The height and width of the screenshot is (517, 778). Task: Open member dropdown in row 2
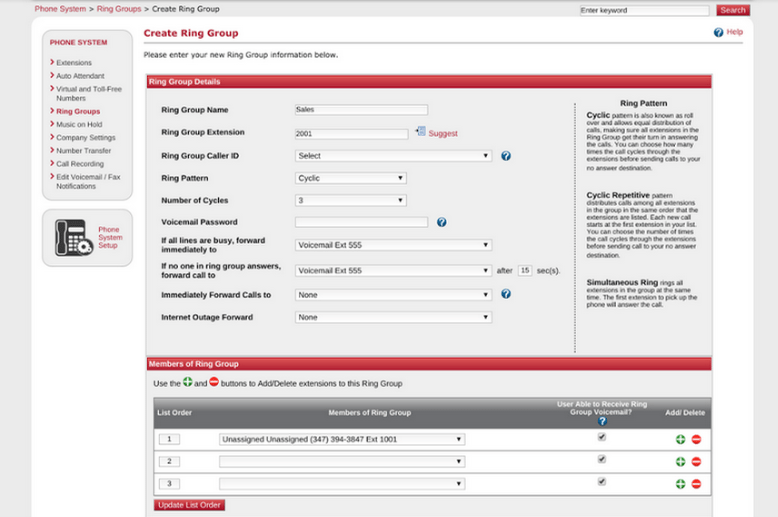pos(342,461)
